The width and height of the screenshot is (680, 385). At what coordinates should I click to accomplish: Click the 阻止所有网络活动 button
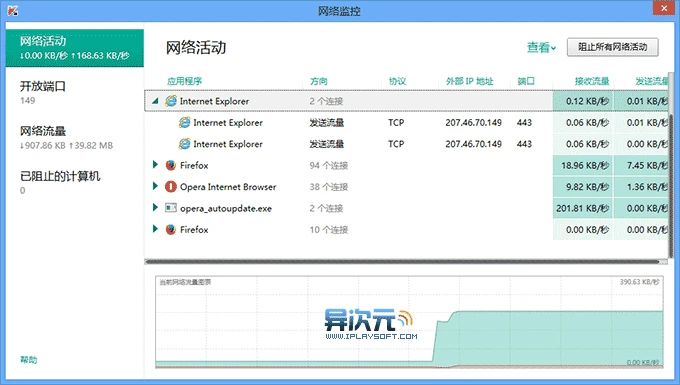pyautogui.click(x=612, y=47)
